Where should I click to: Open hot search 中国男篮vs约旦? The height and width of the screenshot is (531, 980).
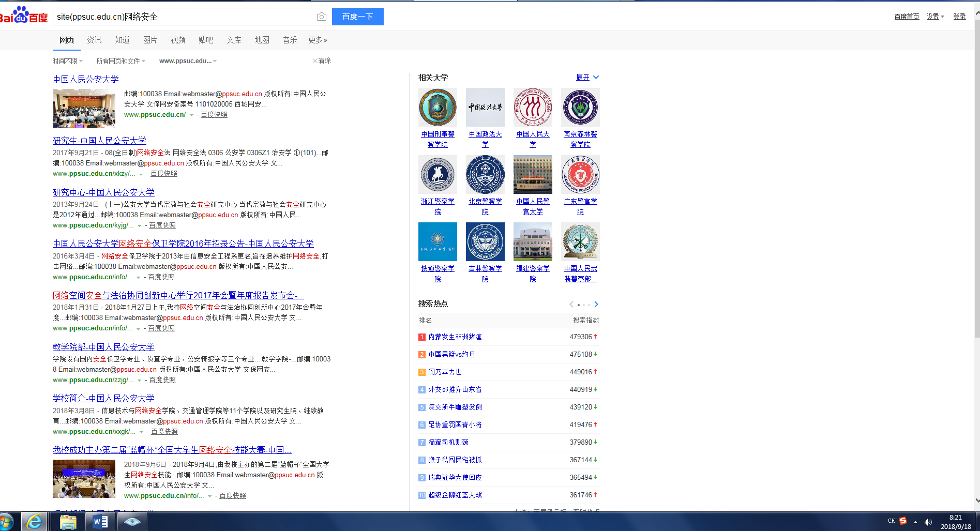click(451, 354)
